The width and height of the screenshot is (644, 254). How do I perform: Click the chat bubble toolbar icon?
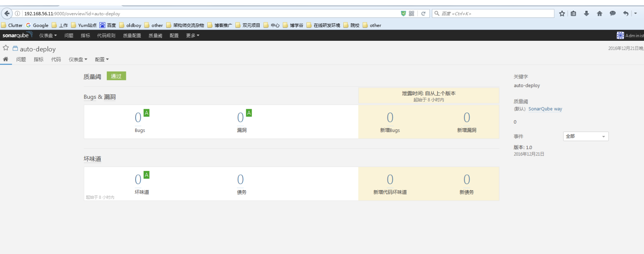coord(613,14)
